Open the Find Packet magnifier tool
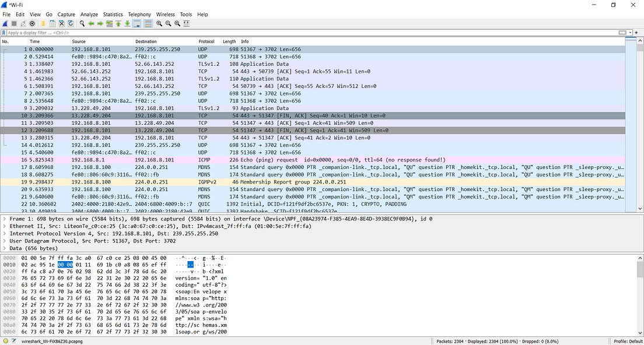Viewport: 644px width, 345px height. coord(82,24)
